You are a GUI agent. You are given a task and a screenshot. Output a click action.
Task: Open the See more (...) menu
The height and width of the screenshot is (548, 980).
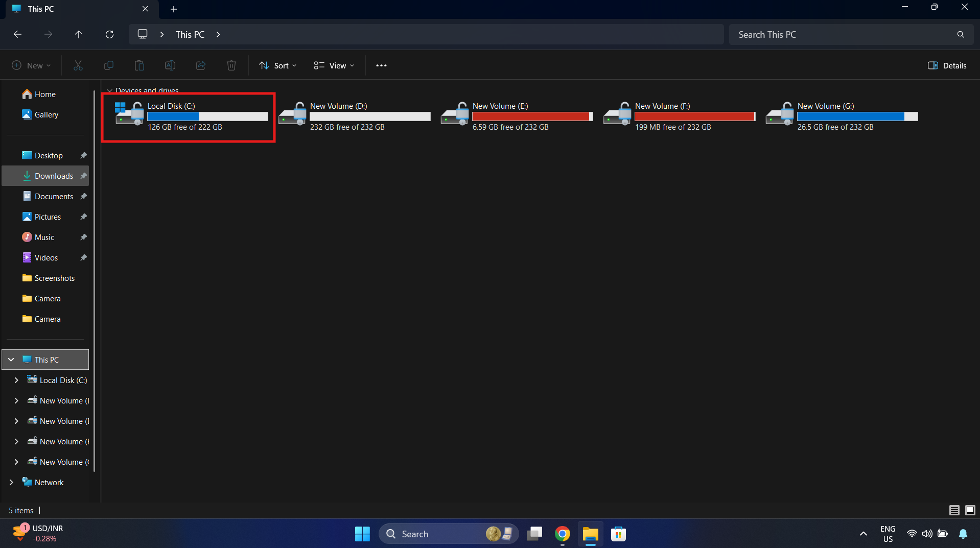[x=381, y=65]
